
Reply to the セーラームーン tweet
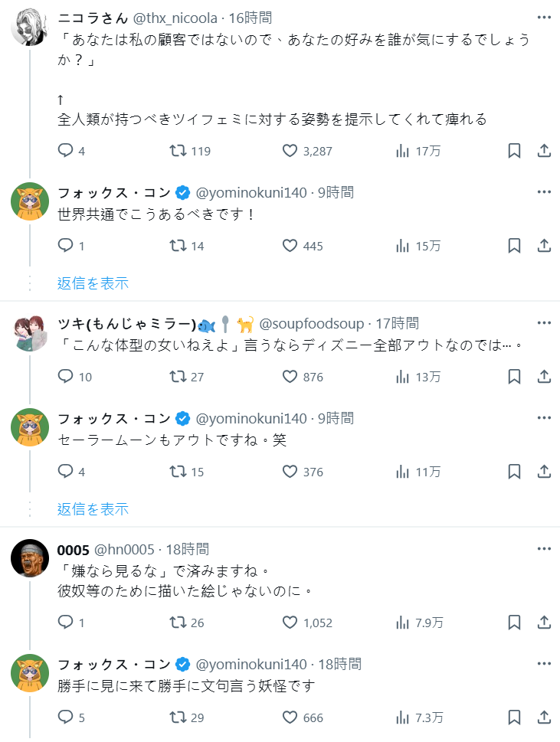[66, 472]
